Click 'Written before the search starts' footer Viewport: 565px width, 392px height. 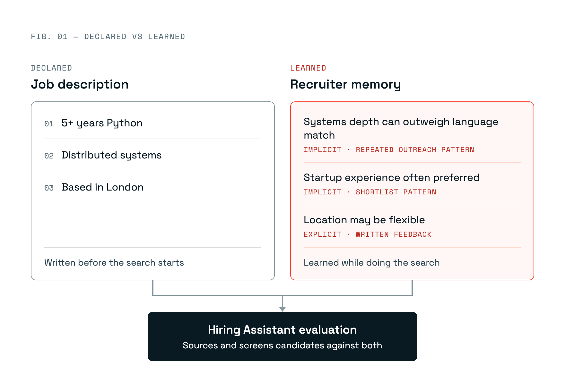tap(114, 263)
